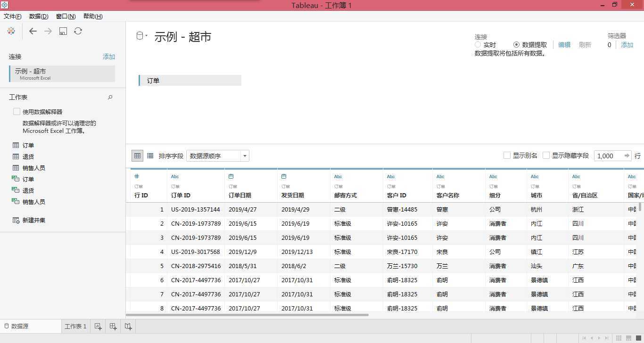Open the data source name dropdown arrow
The height and width of the screenshot is (343, 644).
(146, 36)
